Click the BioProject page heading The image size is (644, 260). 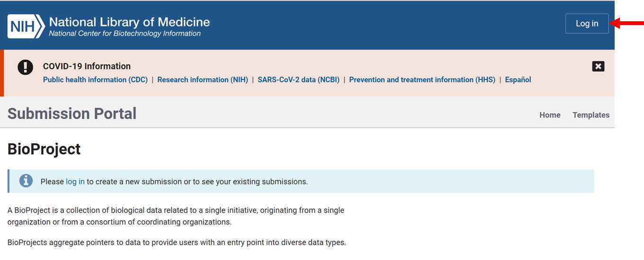[44, 149]
